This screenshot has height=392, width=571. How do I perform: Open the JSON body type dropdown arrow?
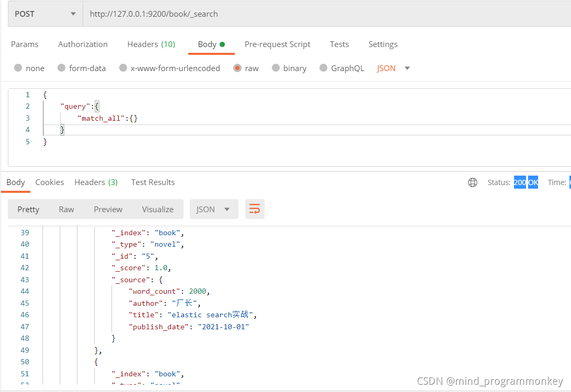[x=407, y=68]
